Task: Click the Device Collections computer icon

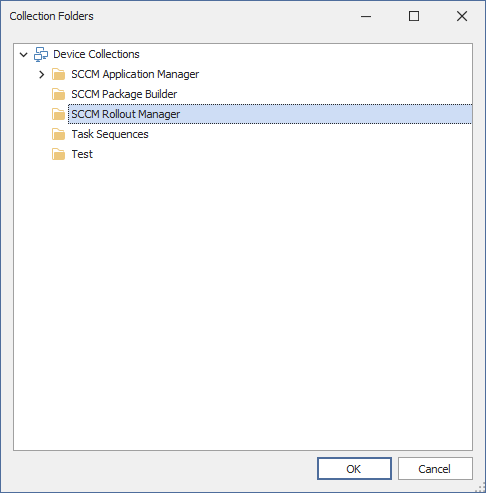Action: click(41, 54)
